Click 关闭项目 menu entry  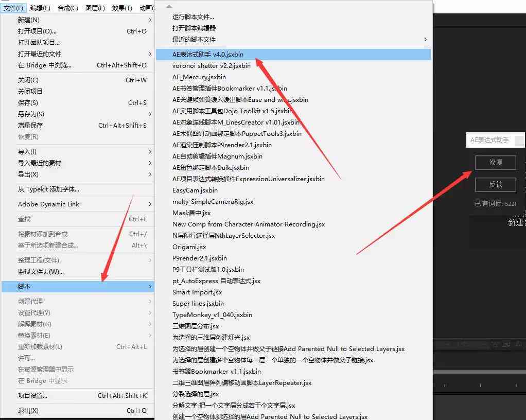78,91
